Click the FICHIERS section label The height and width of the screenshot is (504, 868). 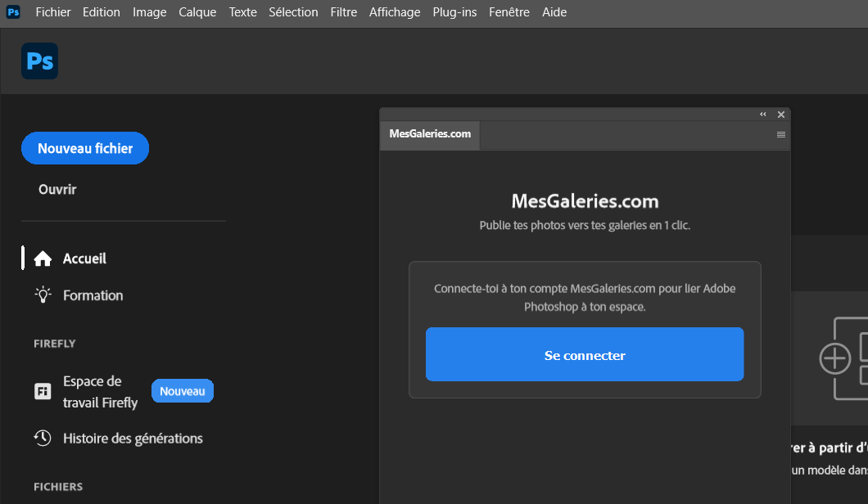pyautogui.click(x=58, y=487)
